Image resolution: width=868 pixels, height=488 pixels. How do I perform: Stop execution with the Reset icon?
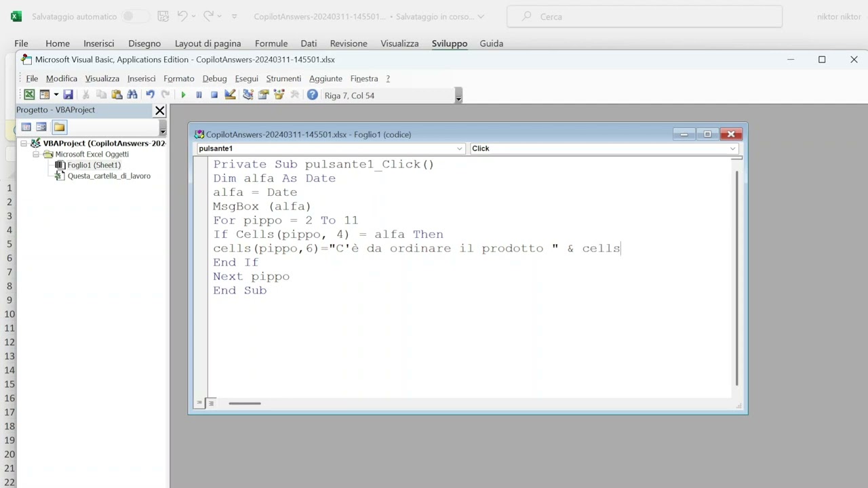click(214, 95)
